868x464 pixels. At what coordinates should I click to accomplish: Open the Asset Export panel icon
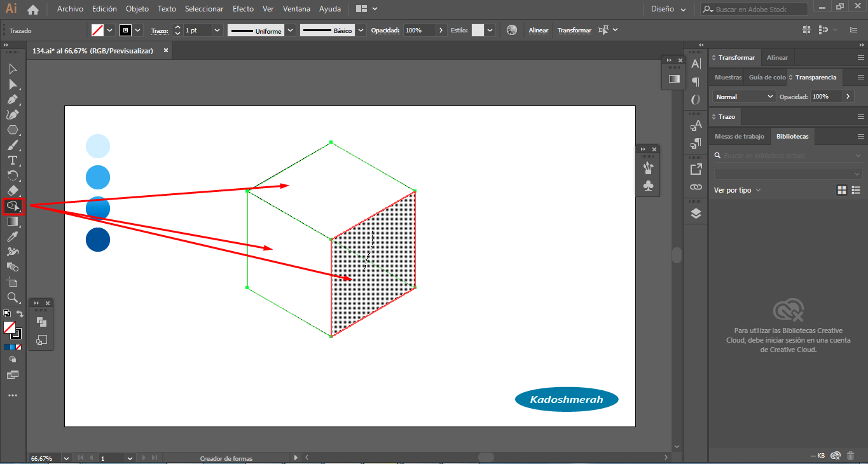pyautogui.click(x=696, y=169)
